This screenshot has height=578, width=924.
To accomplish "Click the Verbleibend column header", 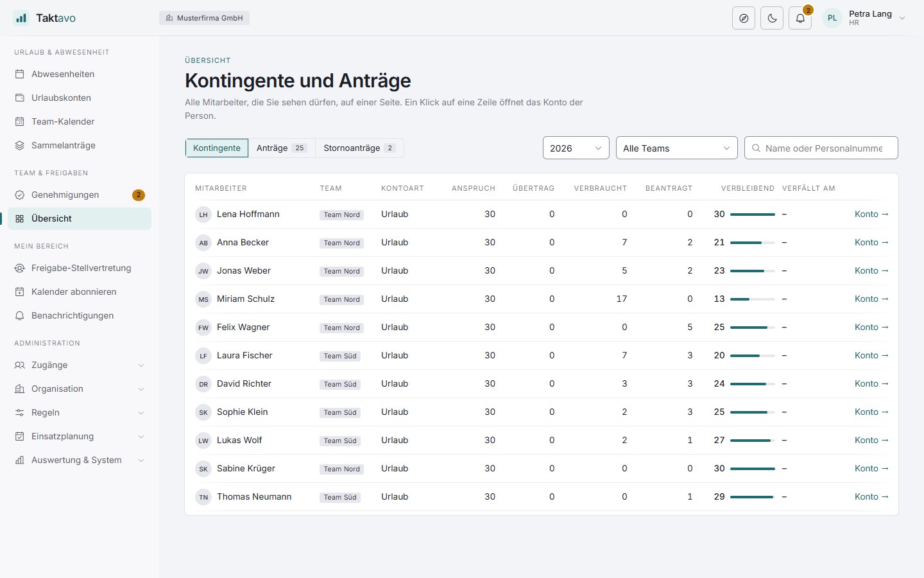I will click(x=748, y=188).
